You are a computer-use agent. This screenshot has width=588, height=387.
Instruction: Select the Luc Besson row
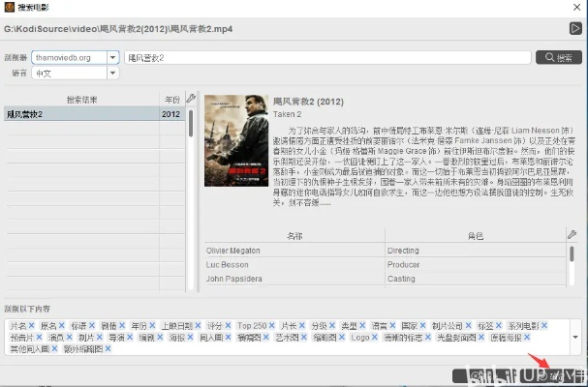click(386, 264)
